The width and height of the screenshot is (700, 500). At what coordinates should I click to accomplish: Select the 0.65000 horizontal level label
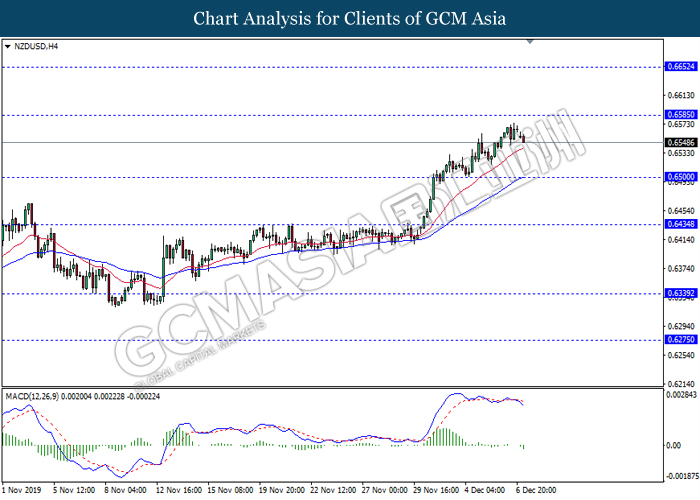(x=681, y=177)
